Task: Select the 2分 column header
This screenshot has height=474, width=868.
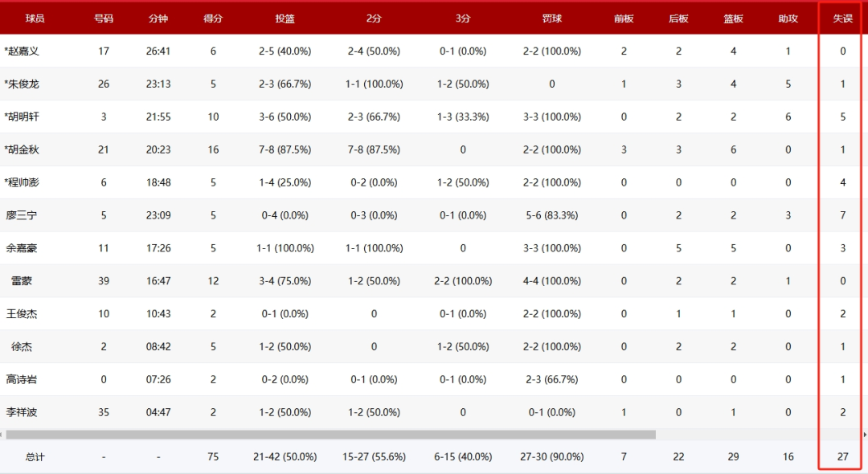Action: [x=374, y=18]
